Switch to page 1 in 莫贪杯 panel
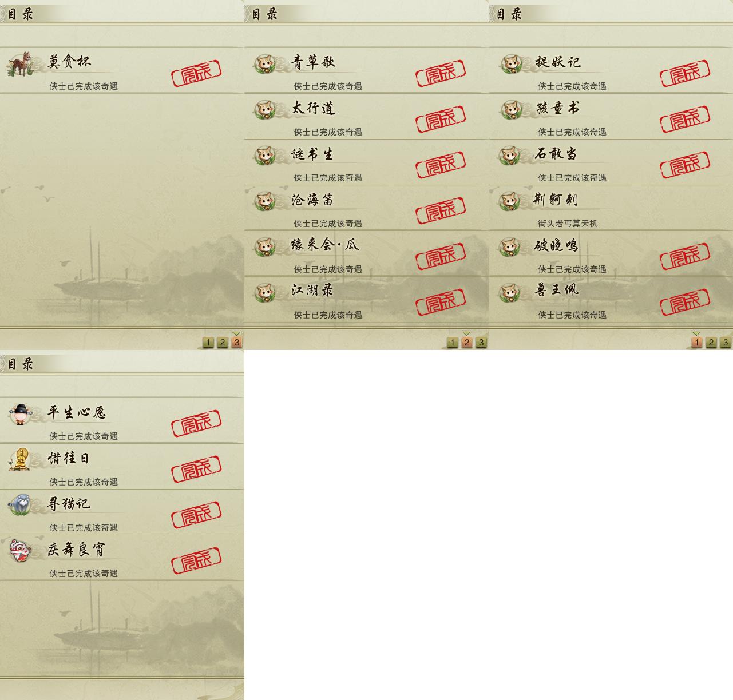 208,343
